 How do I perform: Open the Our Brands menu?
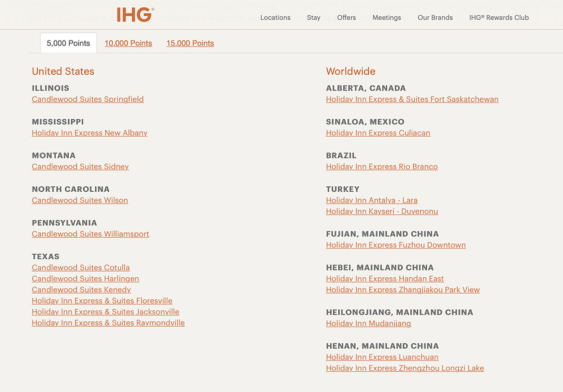435,17
